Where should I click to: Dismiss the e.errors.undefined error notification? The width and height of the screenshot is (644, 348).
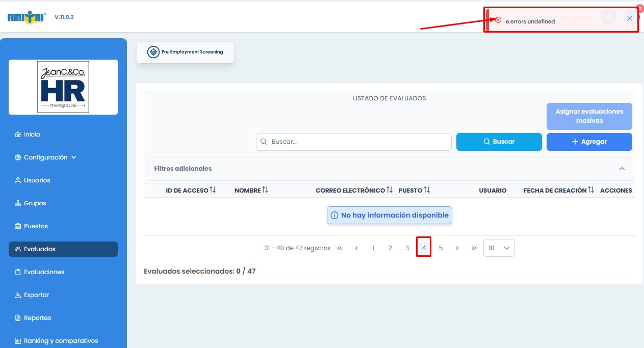coord(630,18)
